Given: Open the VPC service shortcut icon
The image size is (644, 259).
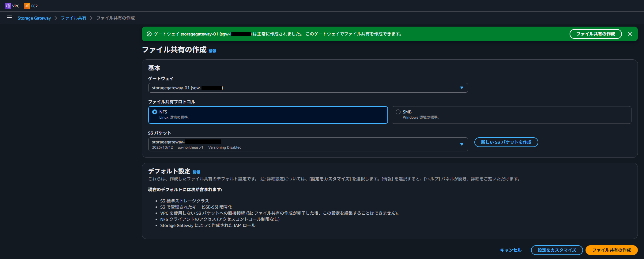Looking at the screenshot, I should [x=8, y=6].
